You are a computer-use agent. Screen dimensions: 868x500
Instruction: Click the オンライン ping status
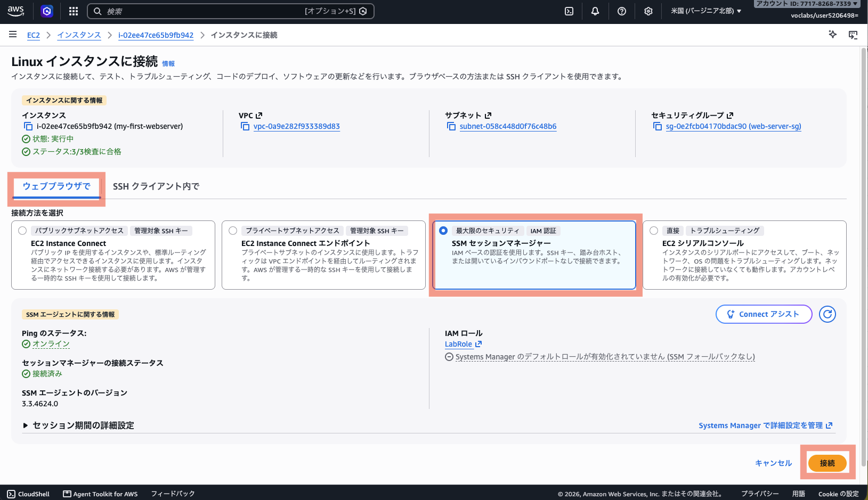[x=51, y=344]
